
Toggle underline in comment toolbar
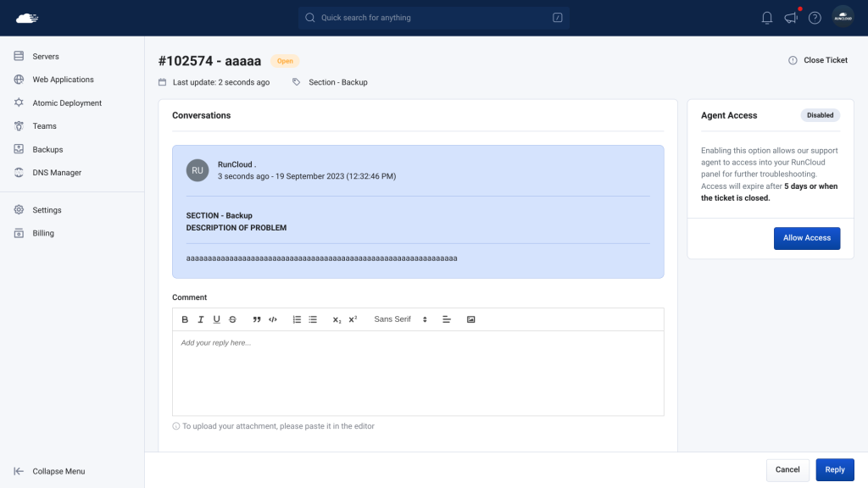click(216, 319)
